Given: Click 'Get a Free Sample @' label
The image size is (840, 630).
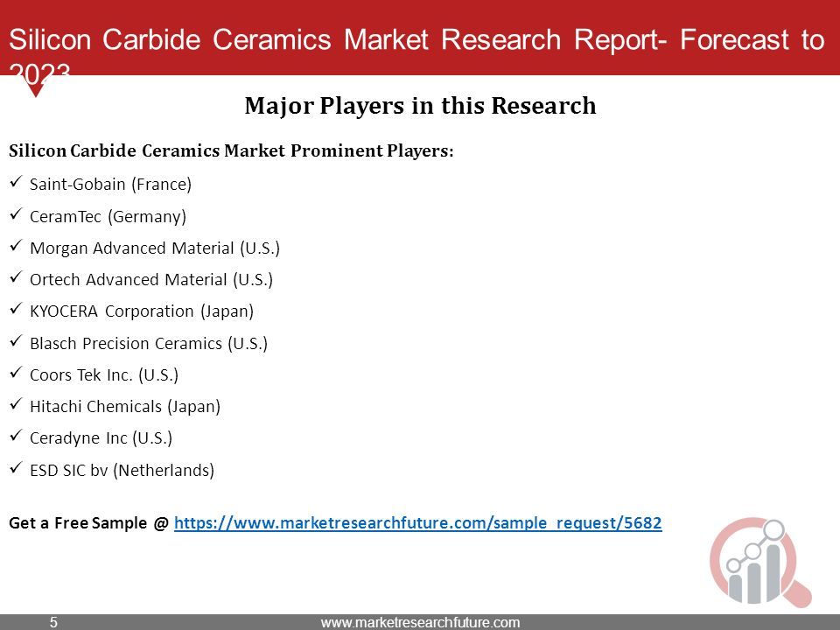Looking at the screenshot, I should click(89, 523).
